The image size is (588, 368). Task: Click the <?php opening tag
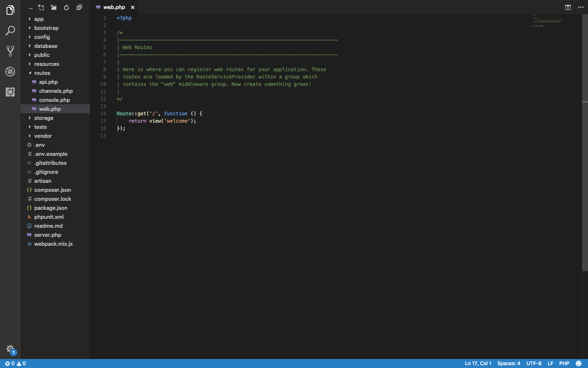(x=124, y=18)
